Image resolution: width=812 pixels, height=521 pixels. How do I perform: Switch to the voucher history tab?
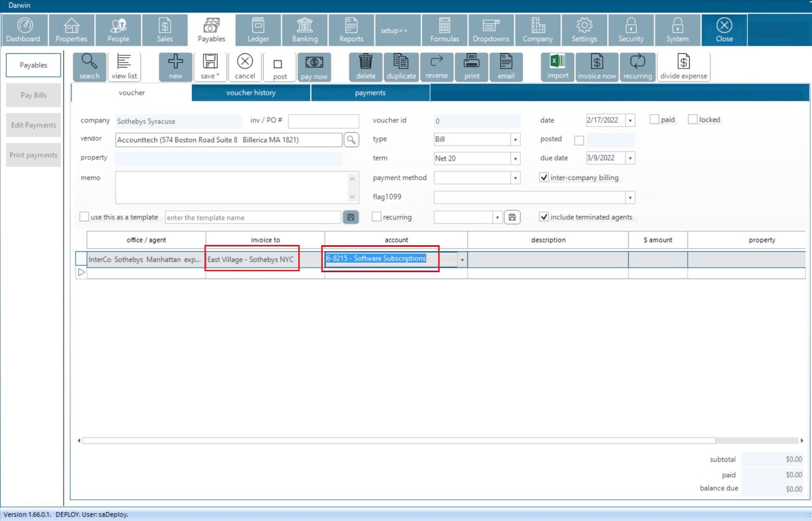click(251, 93)
